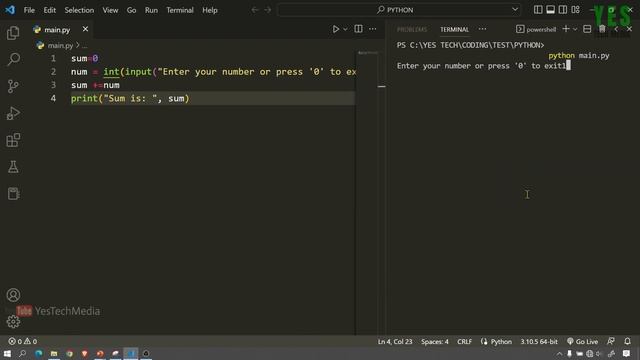The image size is (640, 360).
Task: Toggle secondary side bar layout icon
Action: pos(562,9)
